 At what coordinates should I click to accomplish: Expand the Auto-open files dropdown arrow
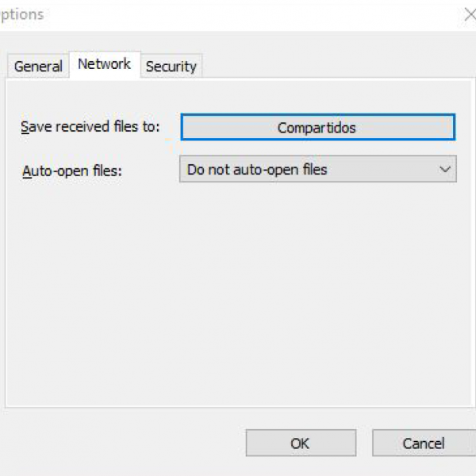coord(444,170)
